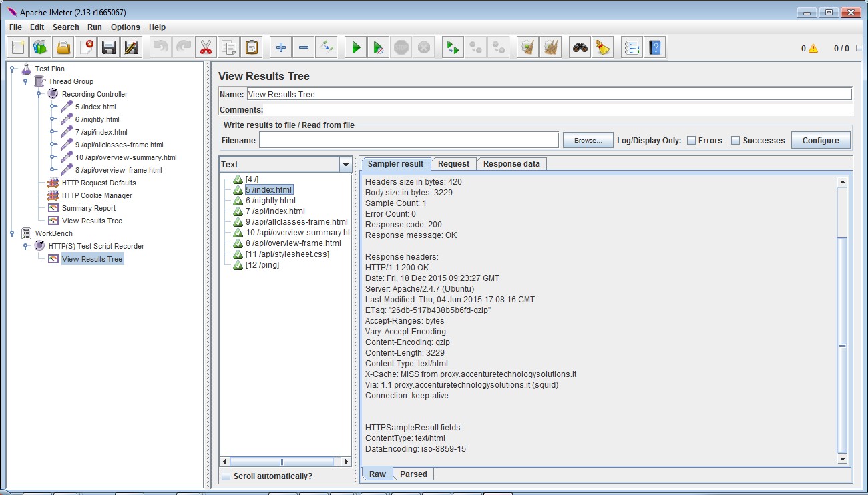Select HTTP Cookie Manager tree item
The height and width of the screenshot is (495, 868).
pyautogui.click(x=97, y=195)
